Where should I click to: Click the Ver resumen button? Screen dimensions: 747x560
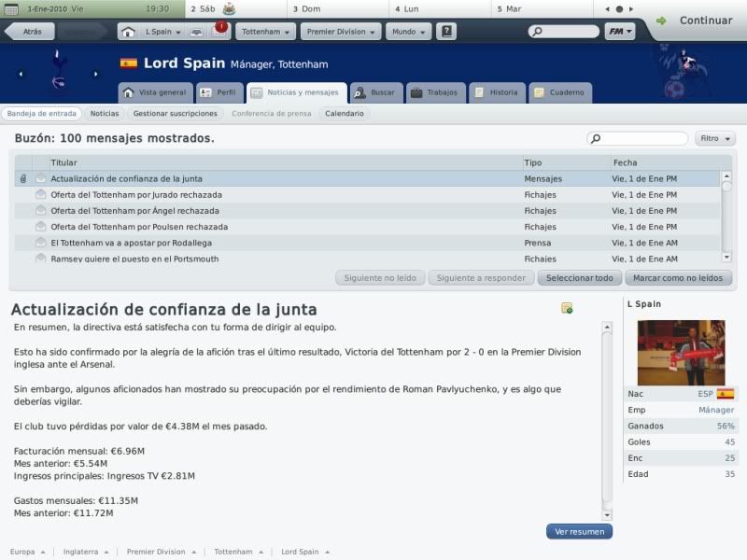579,531
